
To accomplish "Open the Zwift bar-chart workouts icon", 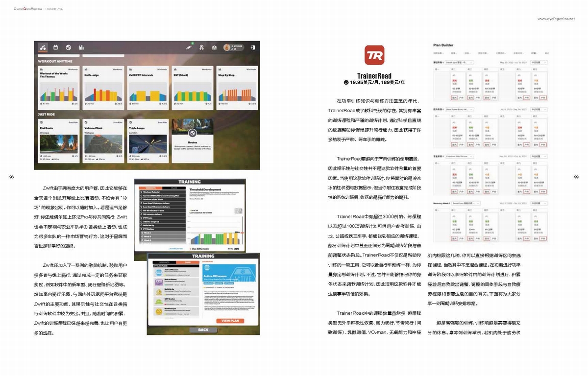I will click(x=81, y=47).
